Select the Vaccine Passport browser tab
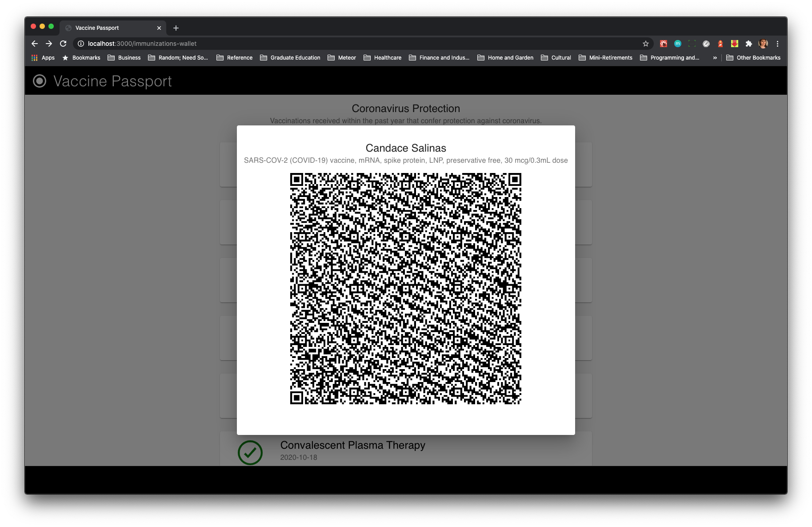Viewport: 812px width, 527px height. [x=113, y=28]
